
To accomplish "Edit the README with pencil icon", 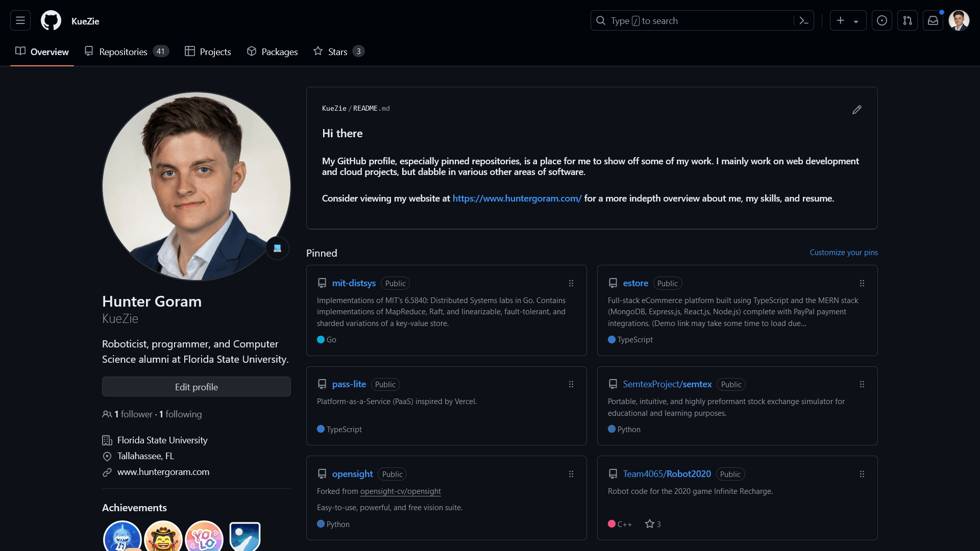I will point(857,110).
